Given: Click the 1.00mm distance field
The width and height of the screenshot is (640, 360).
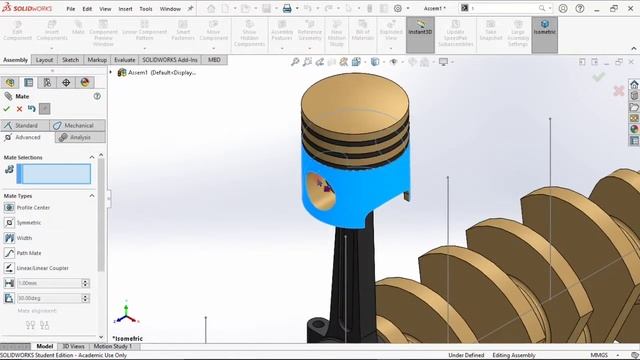Looking at the screenshot, I should 49,283.
